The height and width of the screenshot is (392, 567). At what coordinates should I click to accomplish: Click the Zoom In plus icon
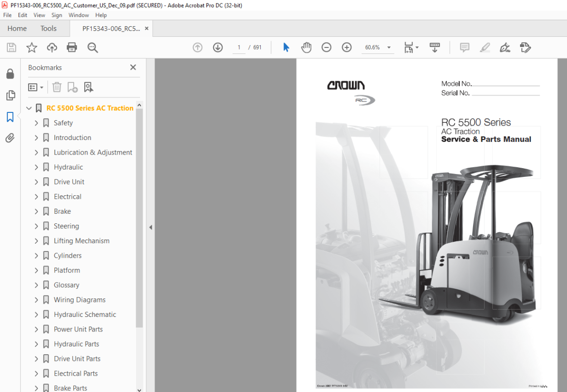point(347,47)
